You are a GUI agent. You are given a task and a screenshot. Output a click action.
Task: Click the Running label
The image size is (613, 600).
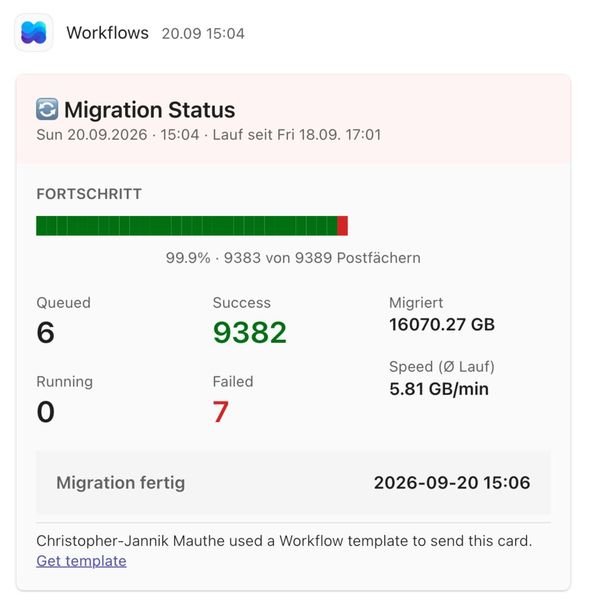(65, 382)
